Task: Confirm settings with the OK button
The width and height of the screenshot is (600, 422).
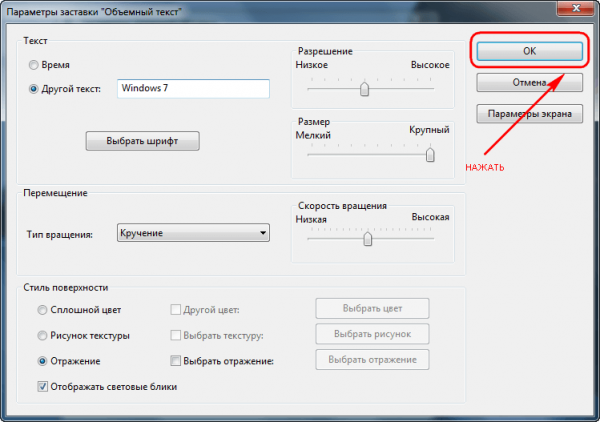Action: pyautogui.click(x=530, y=51)
